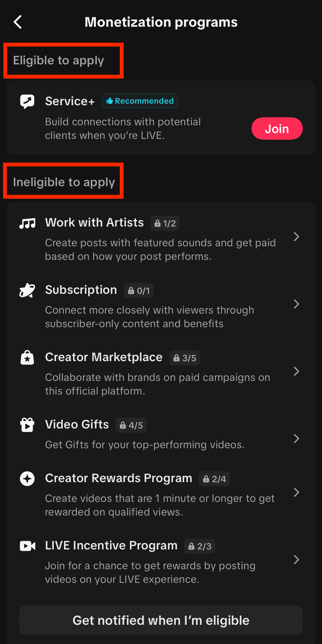This screenshot has width=322, height=644.
Task: Select the Creator Rewards Program title
Action: 119,478
